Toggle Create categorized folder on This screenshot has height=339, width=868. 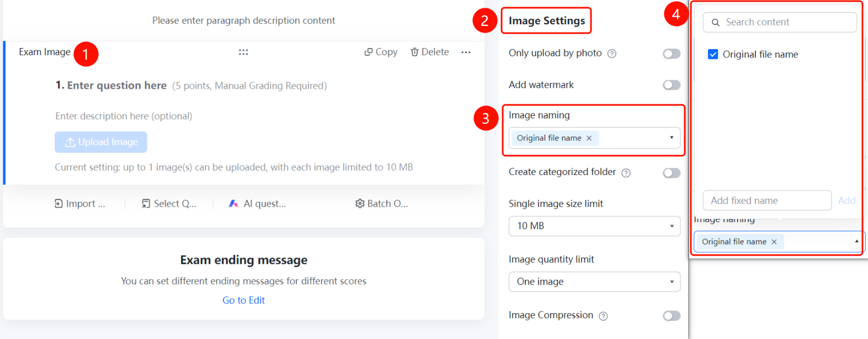(672, 173)
